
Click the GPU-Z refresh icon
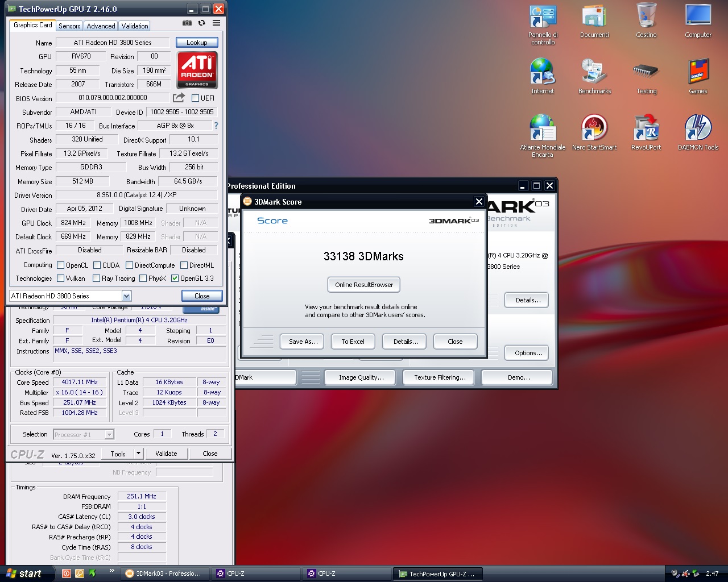click(x=201, y=23)
